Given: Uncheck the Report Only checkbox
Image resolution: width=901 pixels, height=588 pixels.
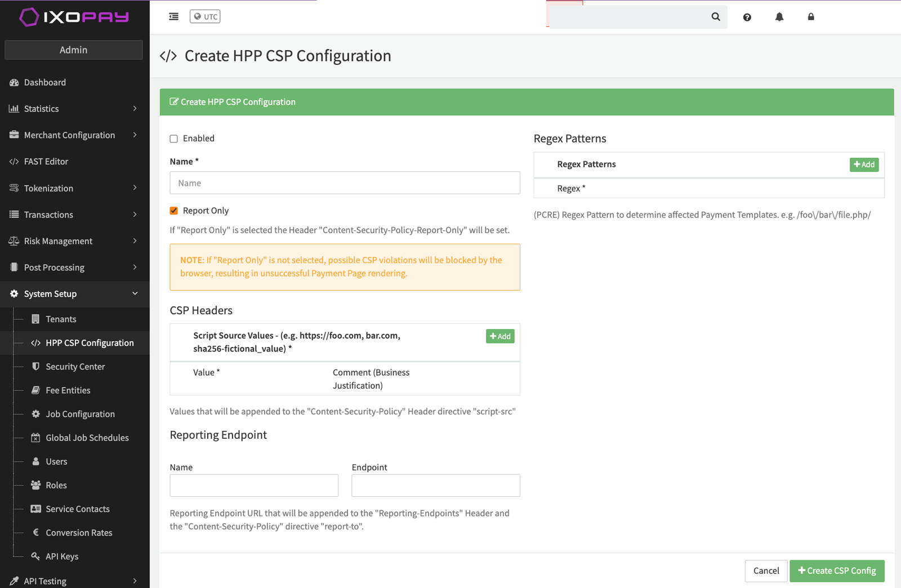Looking at the screenshot, I should pyautogui.click(x=174, y=211).
